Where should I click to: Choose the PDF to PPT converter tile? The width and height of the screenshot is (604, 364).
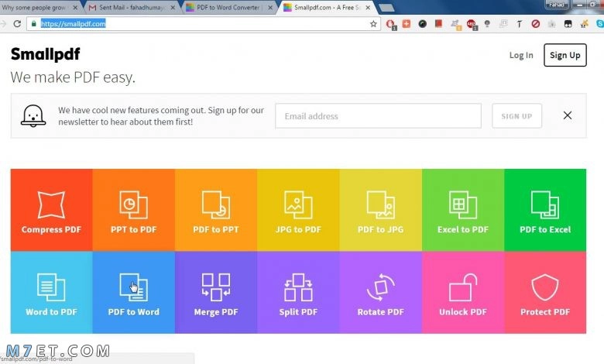click(216, 211)
